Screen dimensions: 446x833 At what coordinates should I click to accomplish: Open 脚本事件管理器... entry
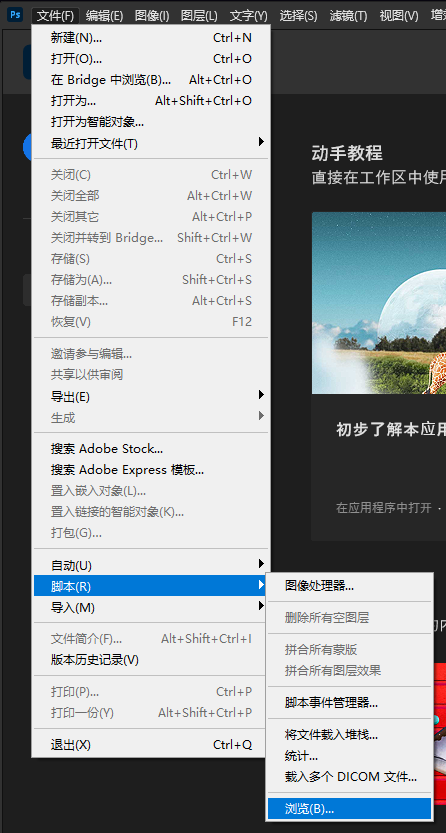pos(349,703)
